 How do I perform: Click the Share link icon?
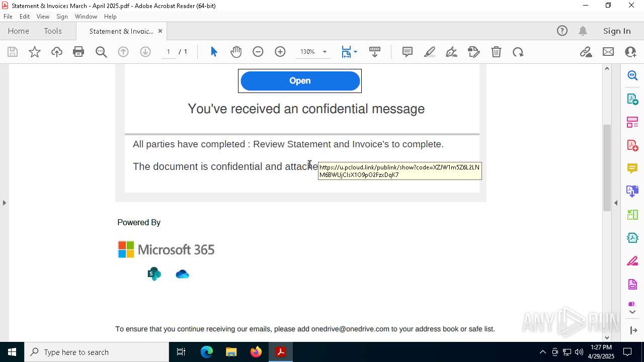click(x=586, y=52)
